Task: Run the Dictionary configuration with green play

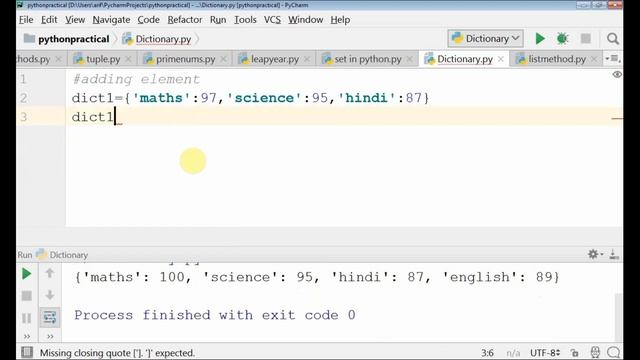Action: (x=540, y=39)
